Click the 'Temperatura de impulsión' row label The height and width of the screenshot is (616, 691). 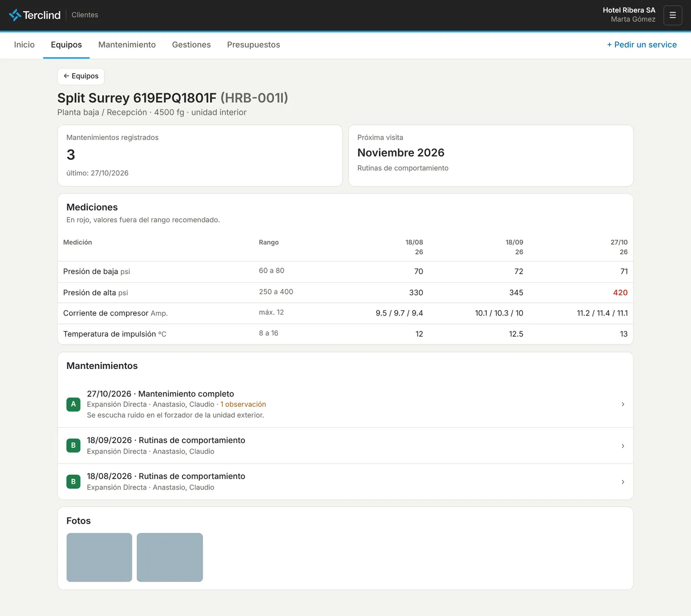110,334
